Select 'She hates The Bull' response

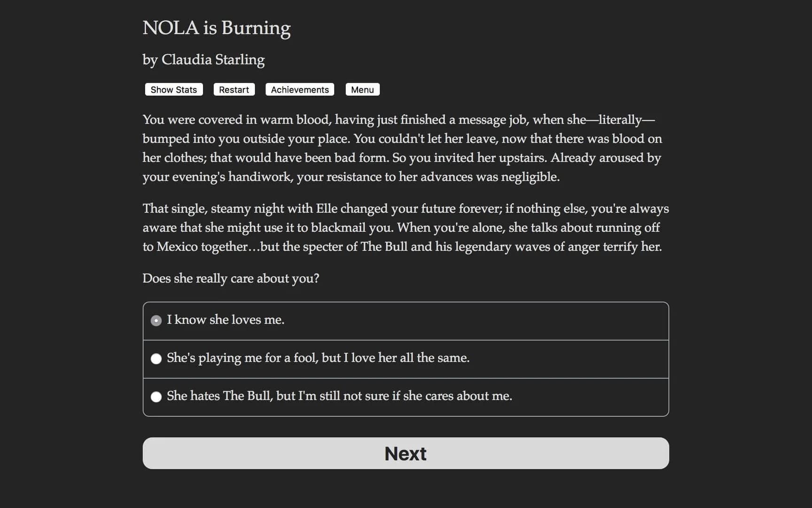(x=340, y=396)
